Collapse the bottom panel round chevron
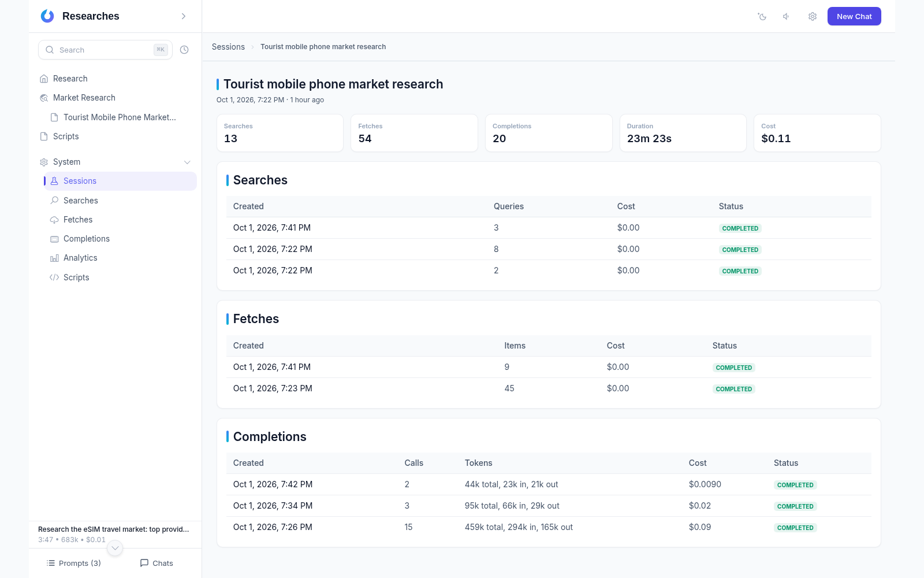The width and height of the screenshot is (924, 578). pyautogui.click(x=115, y=548)
